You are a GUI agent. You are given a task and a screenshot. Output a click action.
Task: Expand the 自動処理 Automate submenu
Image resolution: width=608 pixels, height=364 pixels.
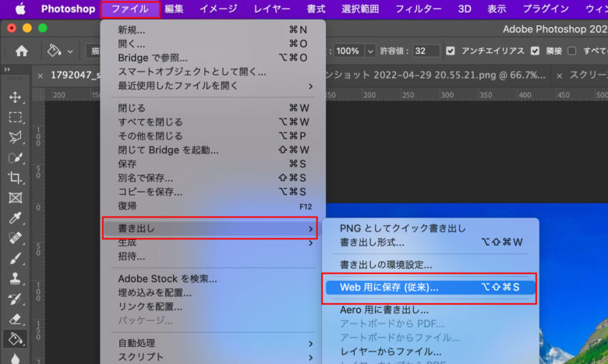(x=213, y=343)
